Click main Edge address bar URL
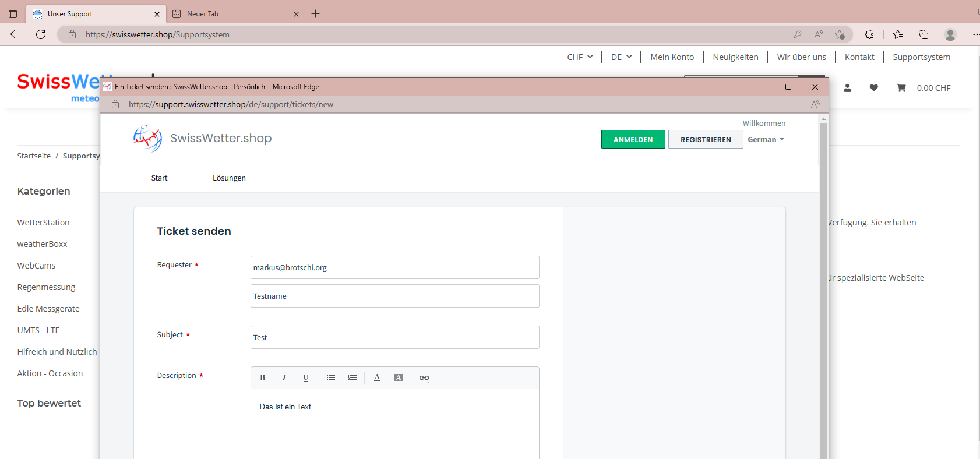This screenshot has height=459, width=980. coord(157,34)
